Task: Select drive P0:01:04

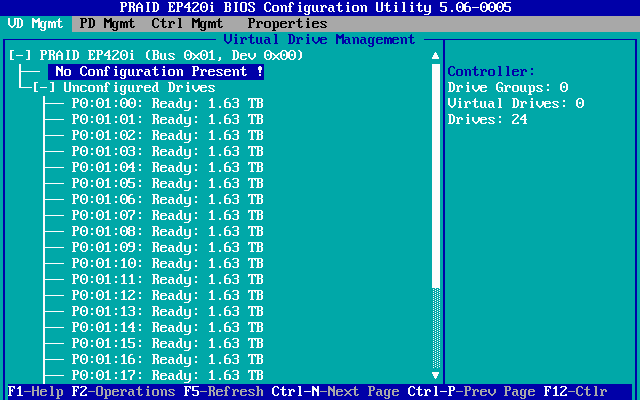Action: tap(167, 167)
